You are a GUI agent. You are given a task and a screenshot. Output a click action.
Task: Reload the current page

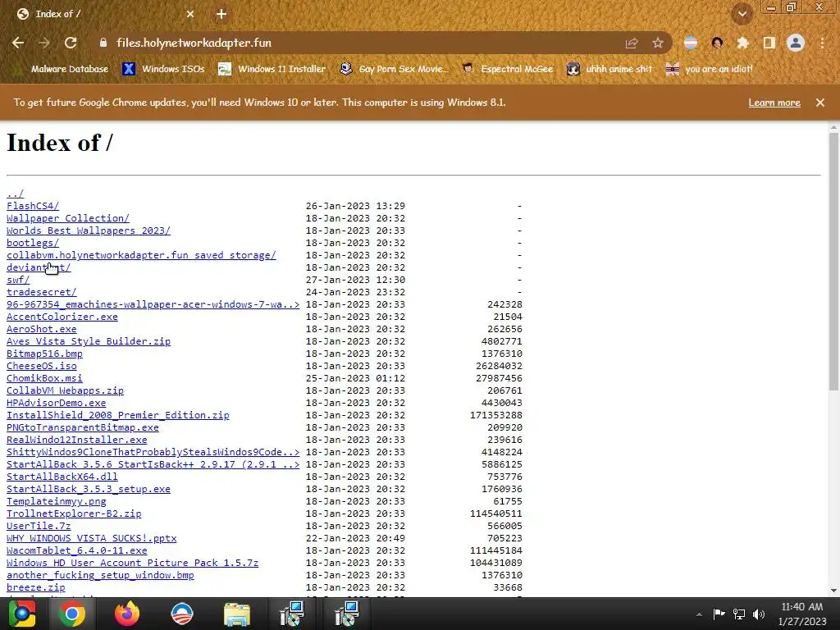71,43
